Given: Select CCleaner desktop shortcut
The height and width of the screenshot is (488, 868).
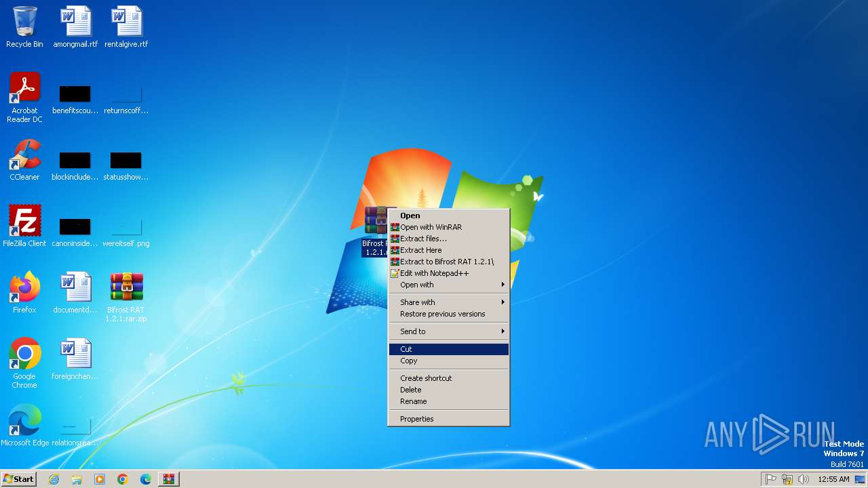Looking at the screenshot, I should point(24,160).
